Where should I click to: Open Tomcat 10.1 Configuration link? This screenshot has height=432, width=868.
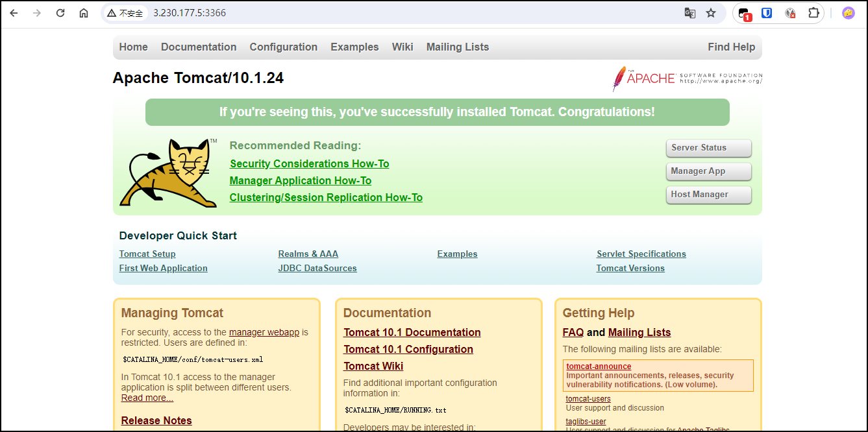[408, 349]
